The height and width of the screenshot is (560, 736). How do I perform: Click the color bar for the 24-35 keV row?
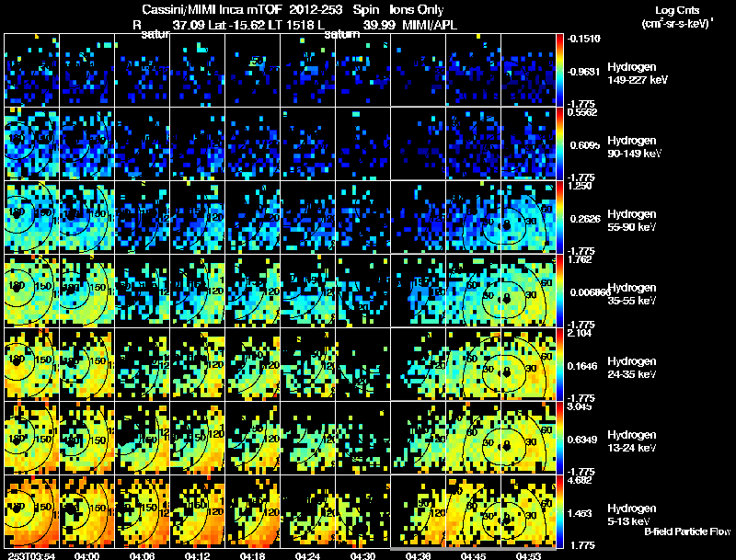560,364
